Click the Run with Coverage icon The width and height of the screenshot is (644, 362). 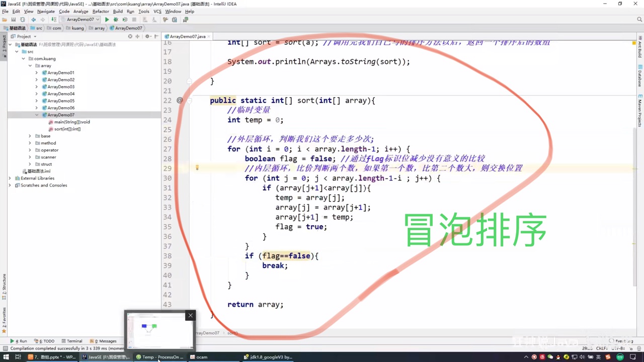pyautogui.click(x=125, y=20)
